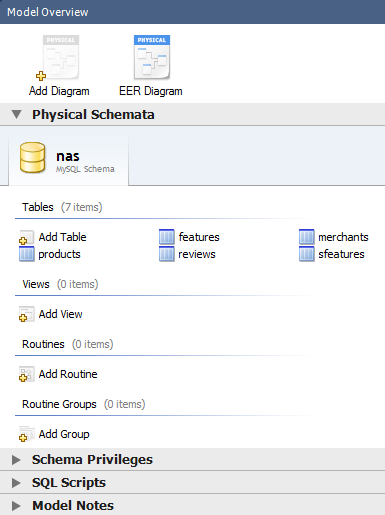Select the products table icon
The width and height of the screenshot is (385, 515).
click(x=27, y=254)
